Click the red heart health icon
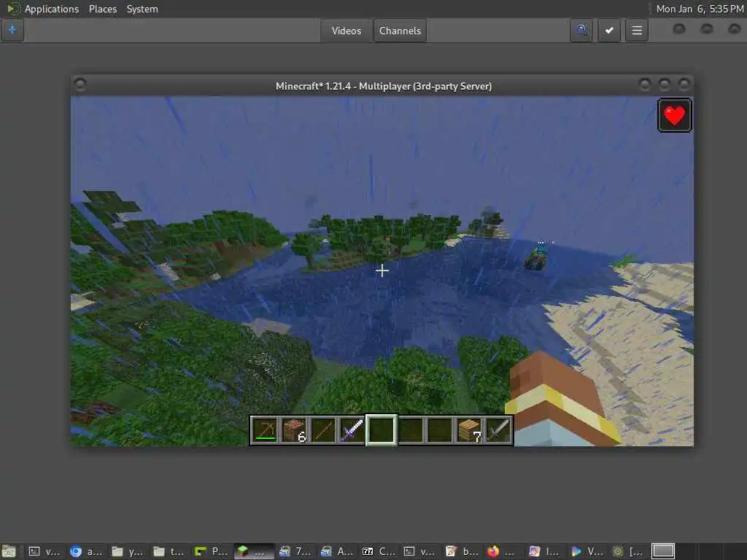The image size is (747, 560). 675,115
